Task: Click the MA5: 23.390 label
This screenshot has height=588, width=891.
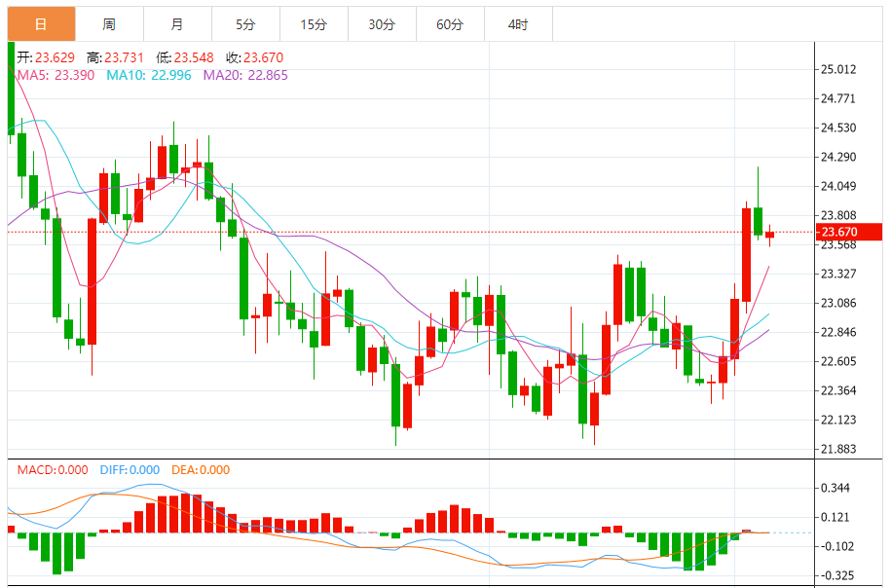Action: (x=56, y=76)
